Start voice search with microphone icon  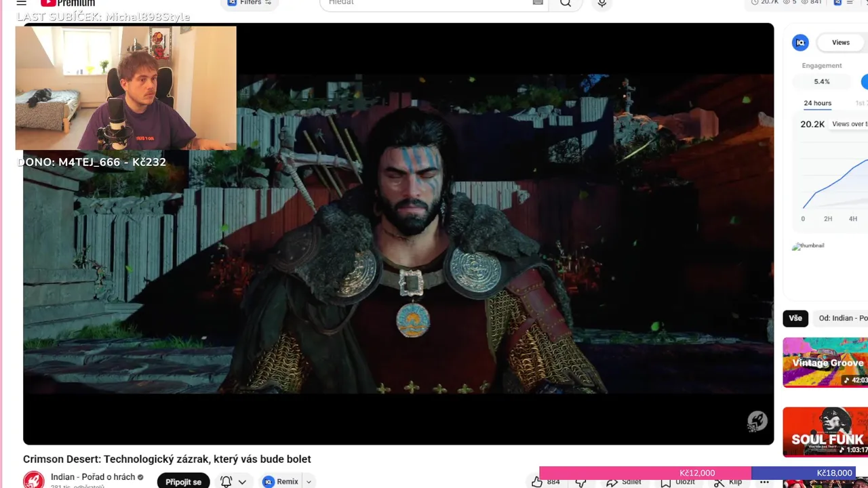[601, 3]
